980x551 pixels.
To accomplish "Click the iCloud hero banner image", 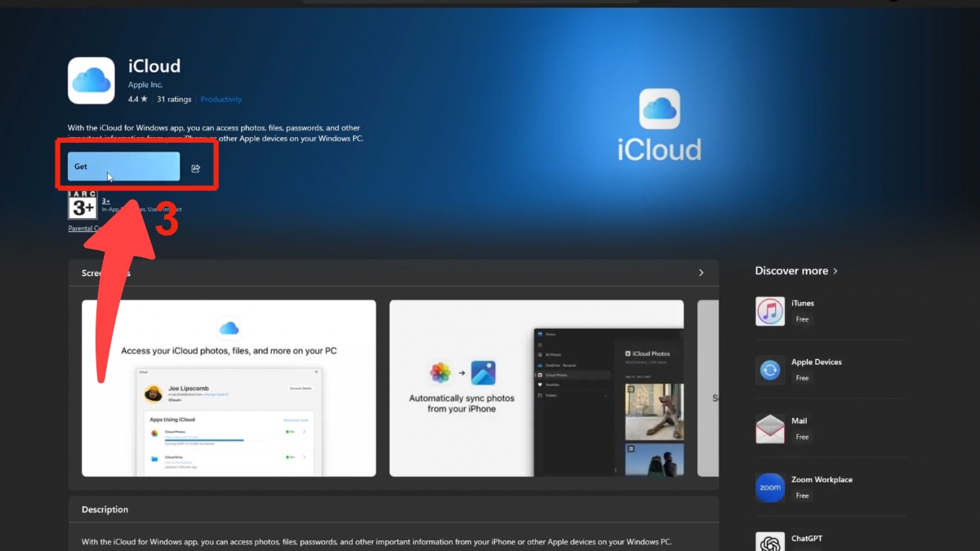I will coord(659,122).
